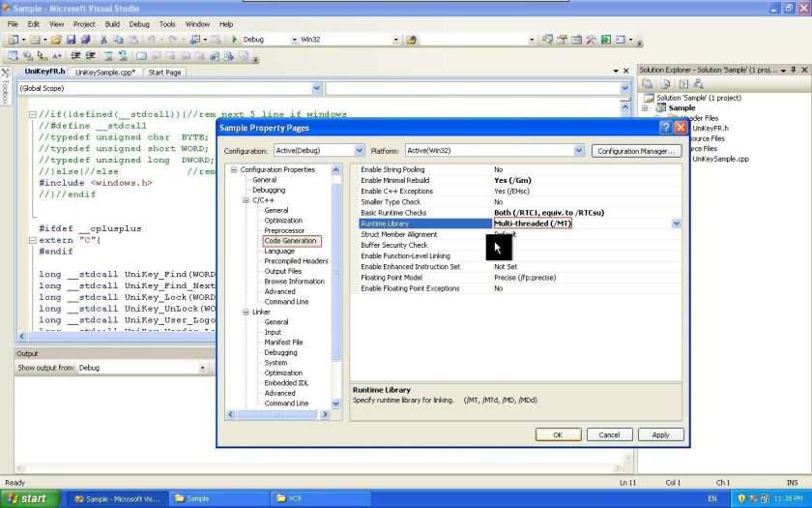Click the Save All toolbar icon
Screen dimensions: 812x508
(x=85, y=40)
